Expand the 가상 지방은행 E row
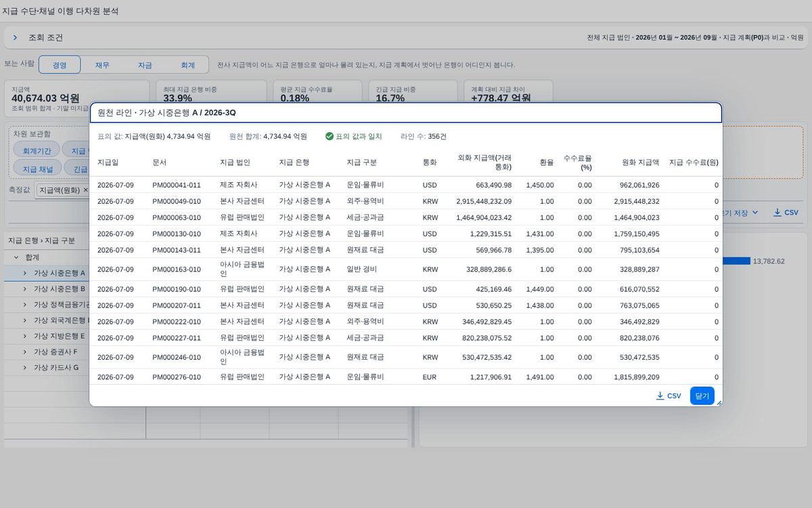 [25, 336]
